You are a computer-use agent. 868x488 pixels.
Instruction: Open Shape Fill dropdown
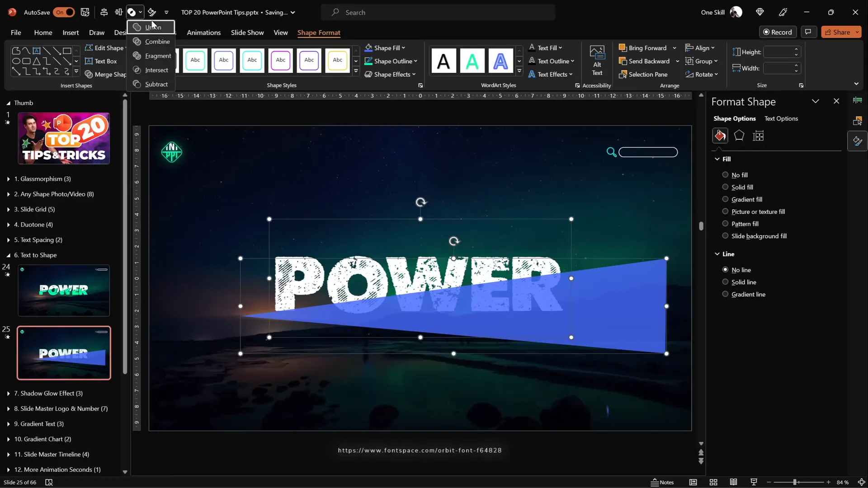385,48
